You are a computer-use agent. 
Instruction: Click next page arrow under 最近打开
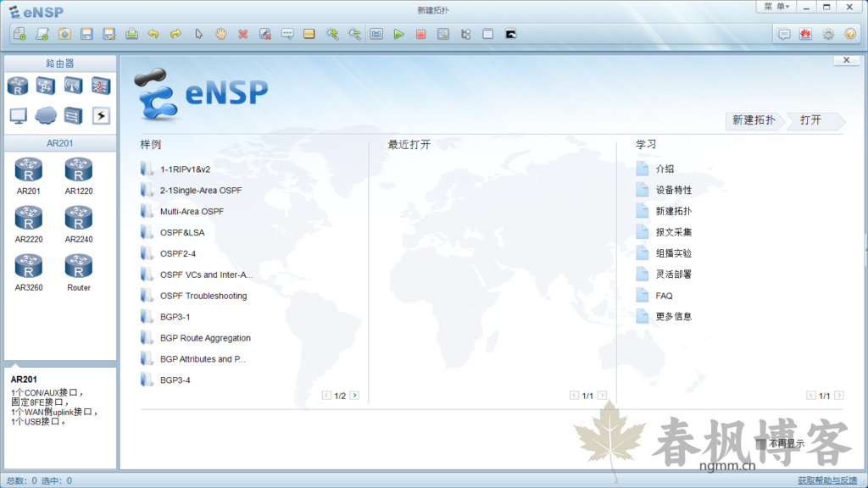(x=603, y=396)
